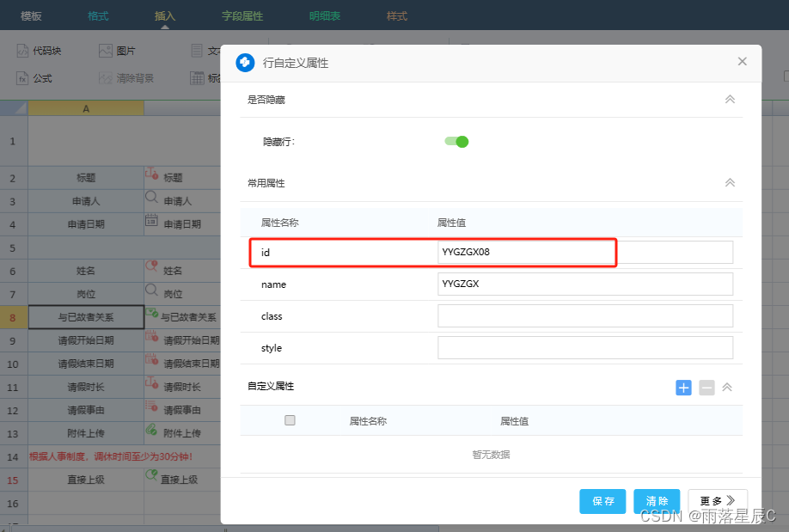789x532 pixels.
Task: Click the name input field
Action: click(x=585, y=284)
